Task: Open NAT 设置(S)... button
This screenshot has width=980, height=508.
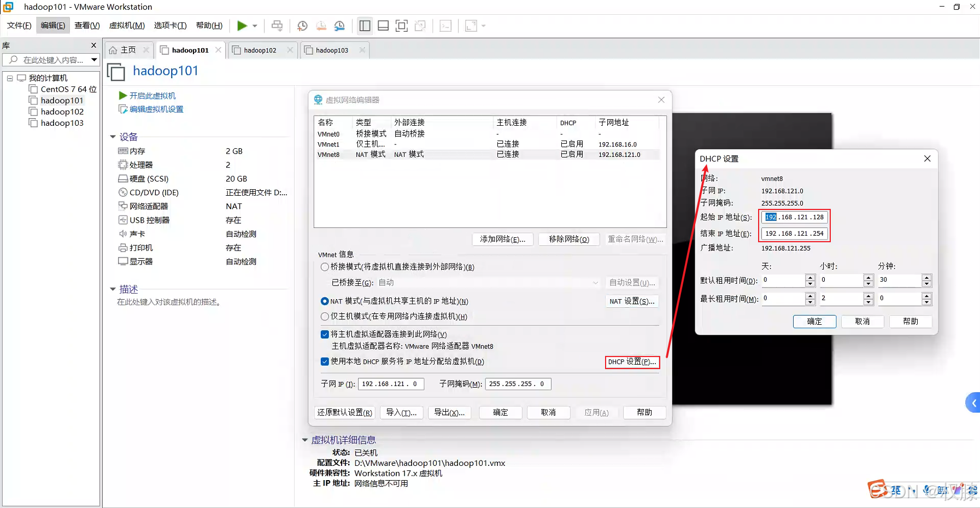Action: (x=632, y=301)
